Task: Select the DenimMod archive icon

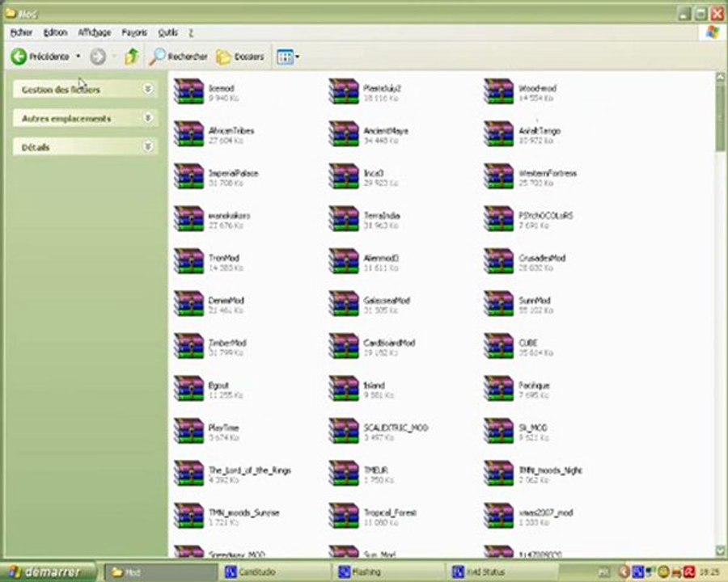Action: coord(188,304)
